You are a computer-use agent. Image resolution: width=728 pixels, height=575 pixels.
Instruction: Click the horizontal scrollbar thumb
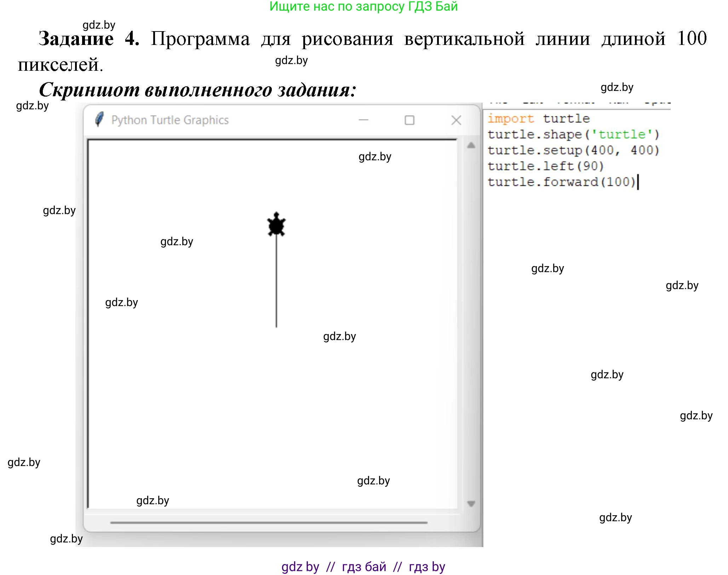click(x=269, y=522)
